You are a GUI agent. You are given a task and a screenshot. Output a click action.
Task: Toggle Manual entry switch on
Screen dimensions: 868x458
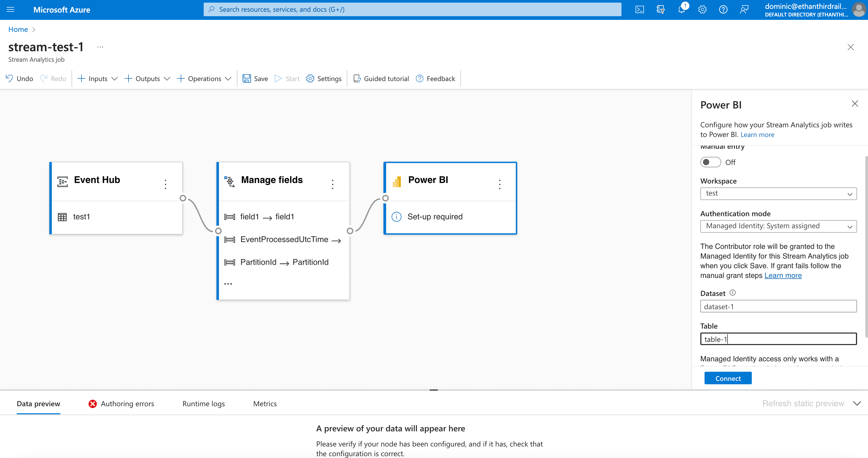coord(710,162)
